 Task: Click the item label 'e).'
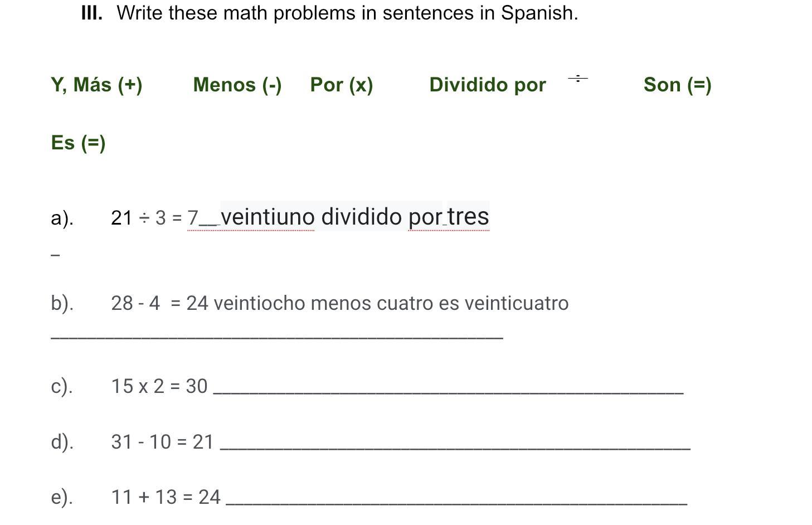[62, 497]
